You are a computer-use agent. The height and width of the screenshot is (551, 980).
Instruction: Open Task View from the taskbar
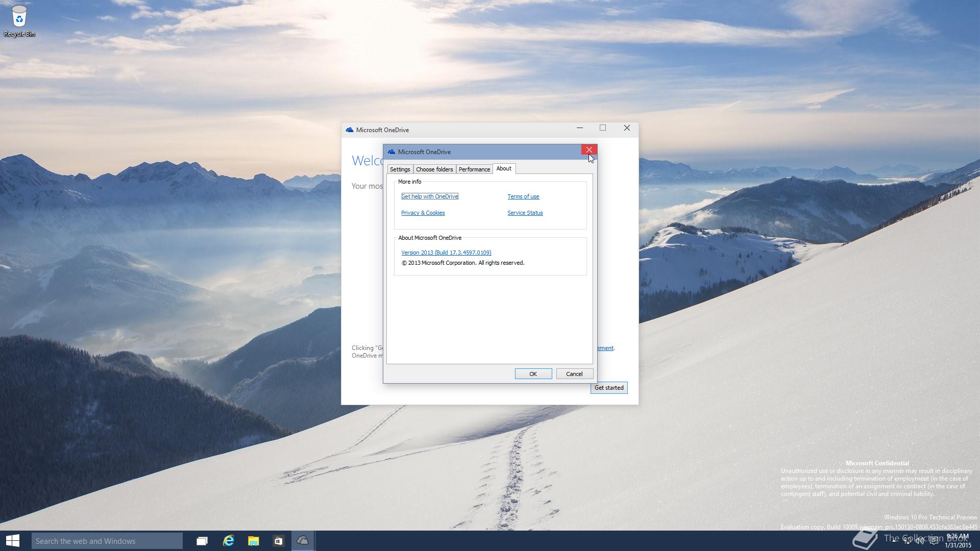(x=202, y=541)
